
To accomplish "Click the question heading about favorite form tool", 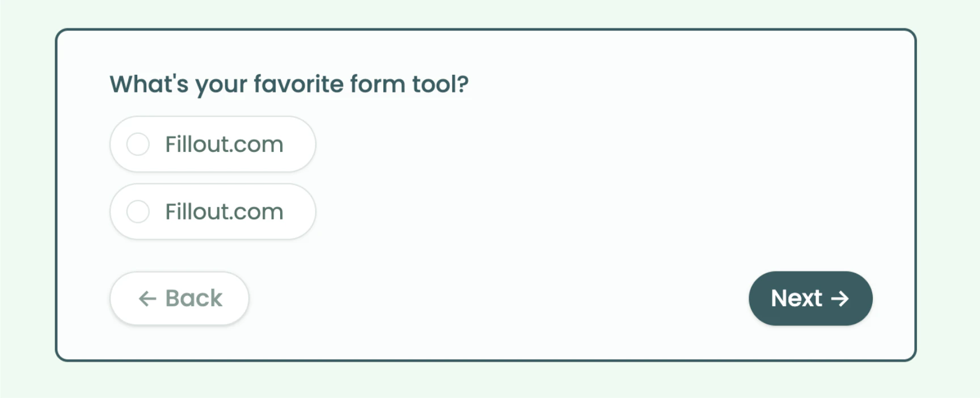I will point(289,84).
